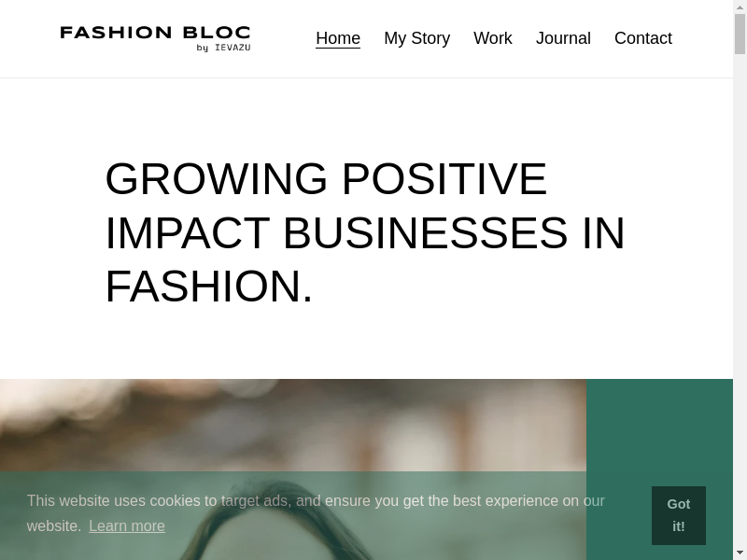Click the scrollbar down arrow
747x560 pixels.
[740, 553]
